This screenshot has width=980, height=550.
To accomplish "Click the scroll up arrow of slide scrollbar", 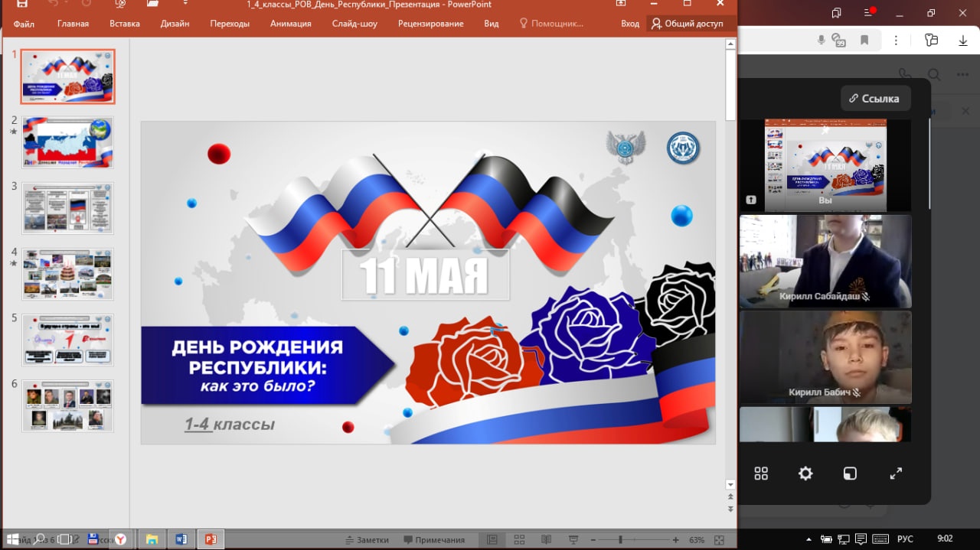I will (730, 44).
